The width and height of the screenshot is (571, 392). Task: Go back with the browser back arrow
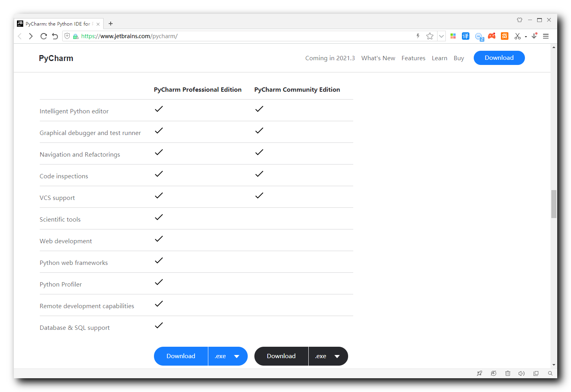coord(20,36)
